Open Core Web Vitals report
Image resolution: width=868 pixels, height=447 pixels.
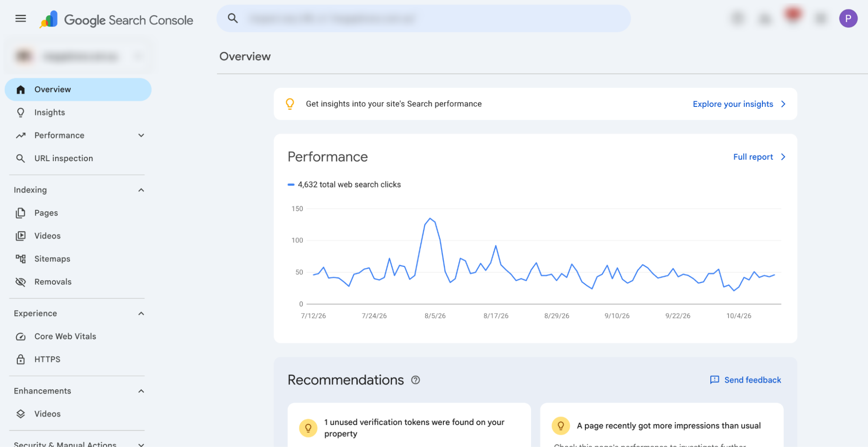(x=78, y=337)
